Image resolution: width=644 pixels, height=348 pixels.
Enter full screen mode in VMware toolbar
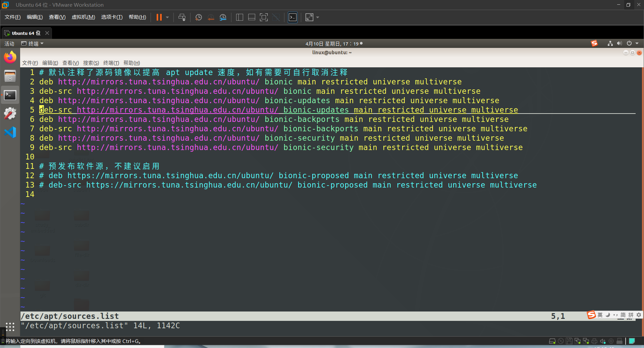pyautogui.click(x=264, y=17)
